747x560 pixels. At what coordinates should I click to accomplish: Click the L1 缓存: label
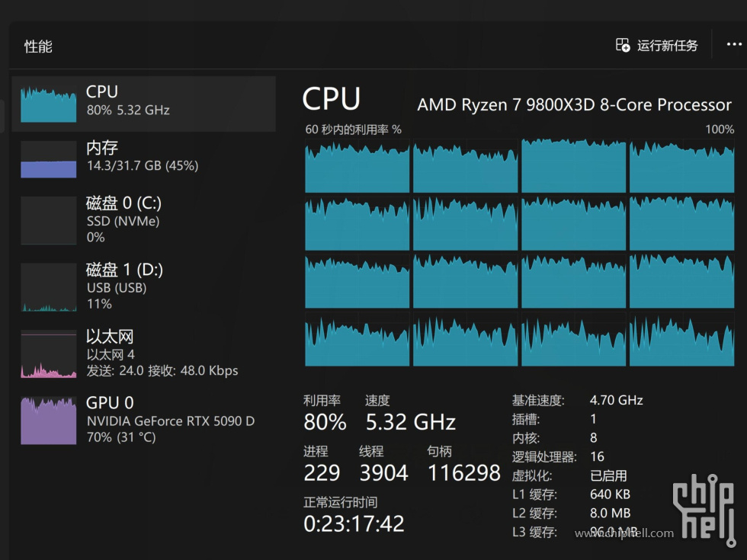point(534,494)
